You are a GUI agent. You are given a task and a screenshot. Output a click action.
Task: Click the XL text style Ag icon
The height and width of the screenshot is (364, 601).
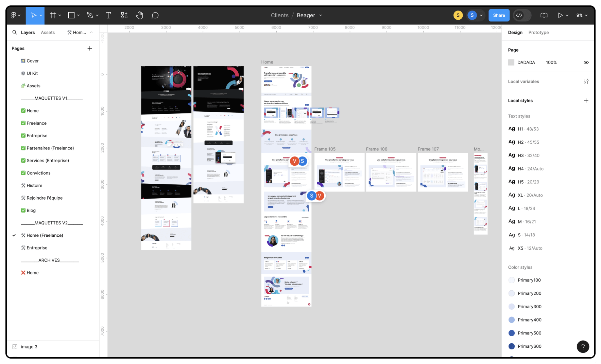[x=512, y=195]
